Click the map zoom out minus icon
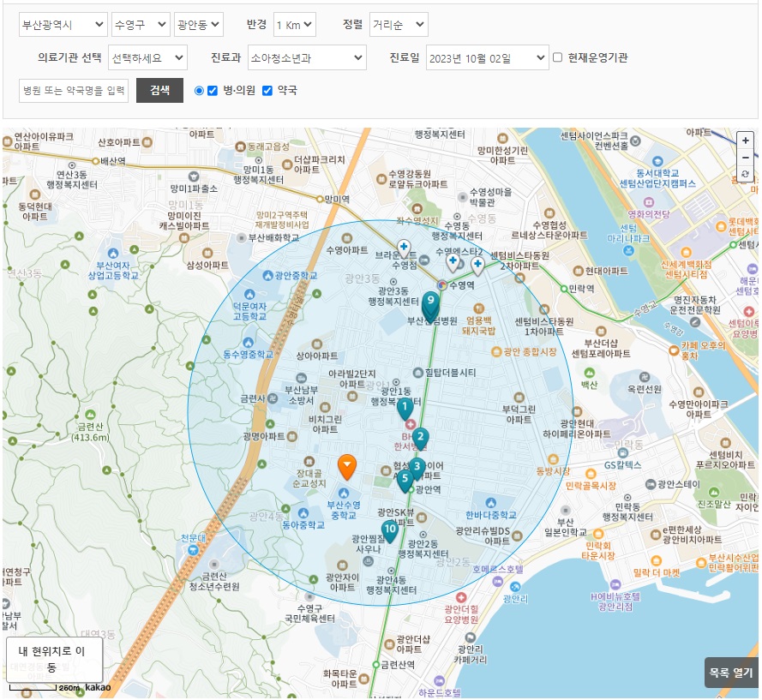The image size is (762, 700). 746,157
